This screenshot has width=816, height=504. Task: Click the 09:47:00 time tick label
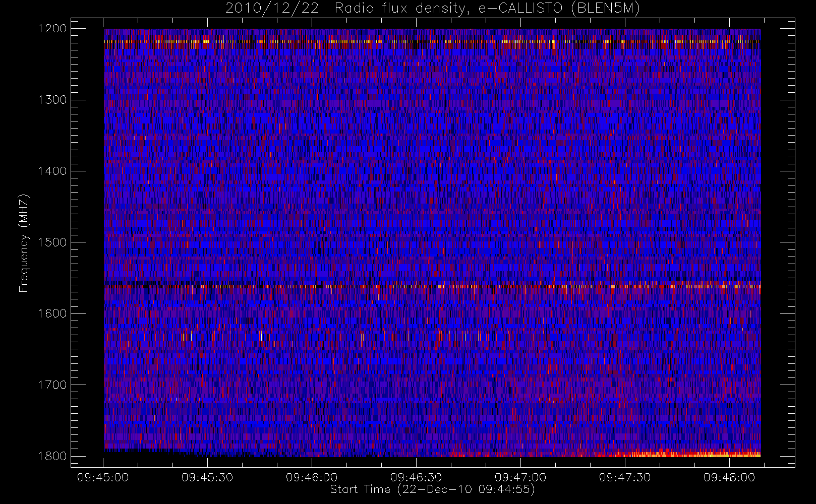[520, 477]
